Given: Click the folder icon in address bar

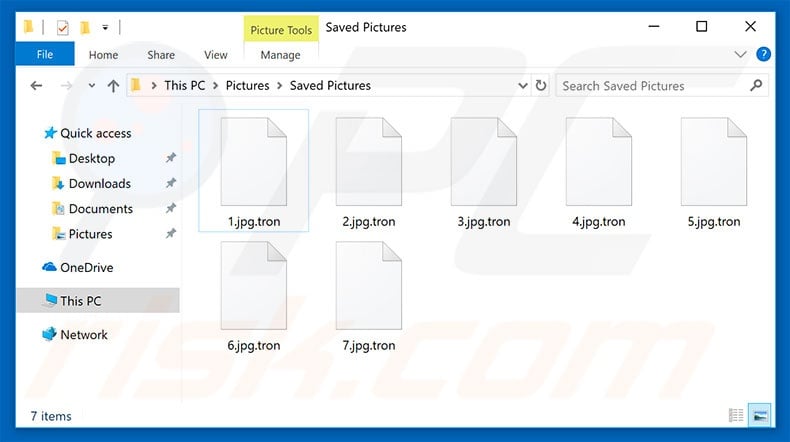Looking at the screenshot, I should pos(135,85).
